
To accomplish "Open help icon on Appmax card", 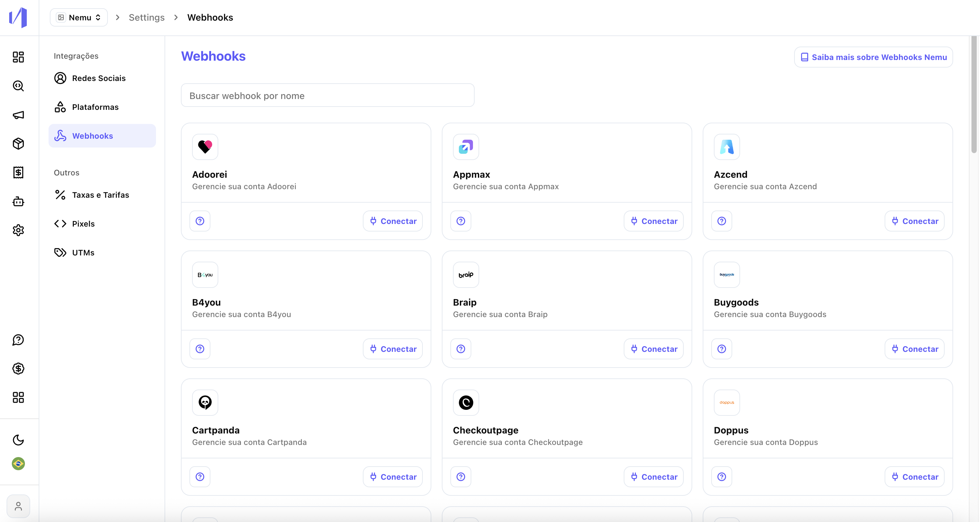I will [461, 221].
